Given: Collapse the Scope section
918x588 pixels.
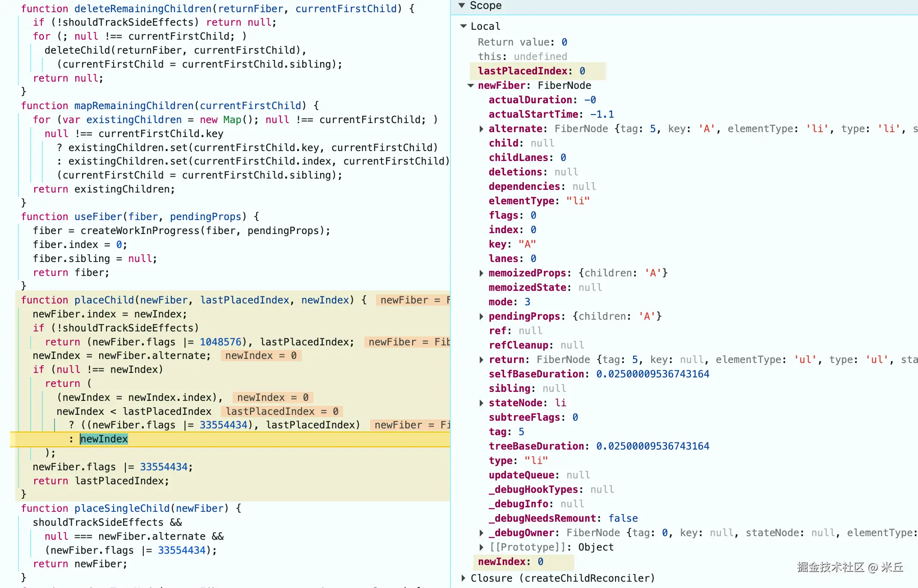Looking at the screenshot, I should pyautogui.click(x=461, y=5).
